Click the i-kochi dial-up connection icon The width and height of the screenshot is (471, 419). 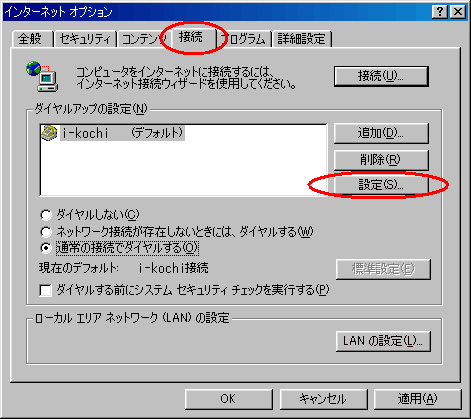(49, 133)
